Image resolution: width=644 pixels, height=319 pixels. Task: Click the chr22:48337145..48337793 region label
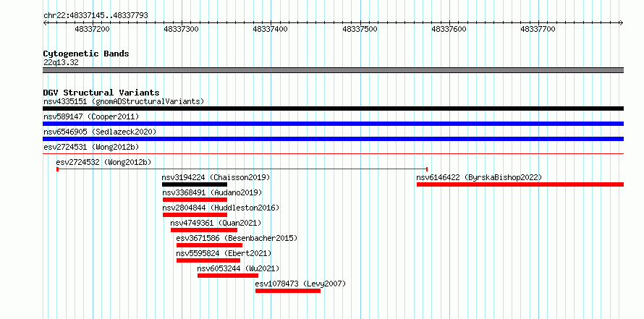(96, 15)
